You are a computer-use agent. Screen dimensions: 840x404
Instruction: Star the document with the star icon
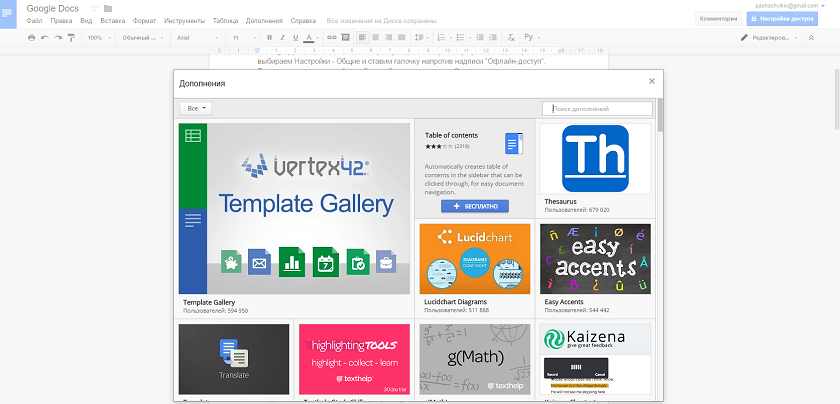(94, 9)
